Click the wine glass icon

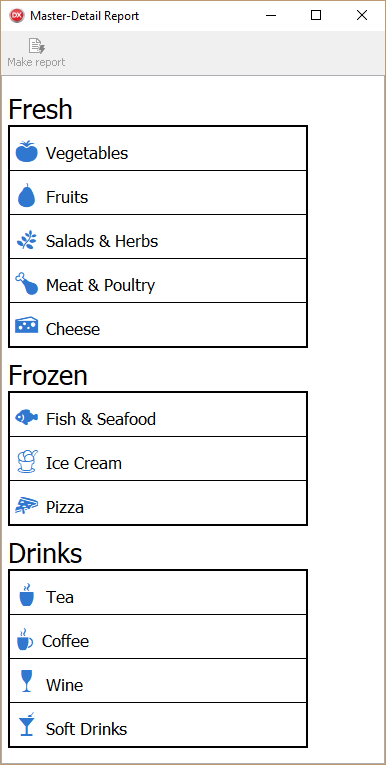[x=26, y=681]
